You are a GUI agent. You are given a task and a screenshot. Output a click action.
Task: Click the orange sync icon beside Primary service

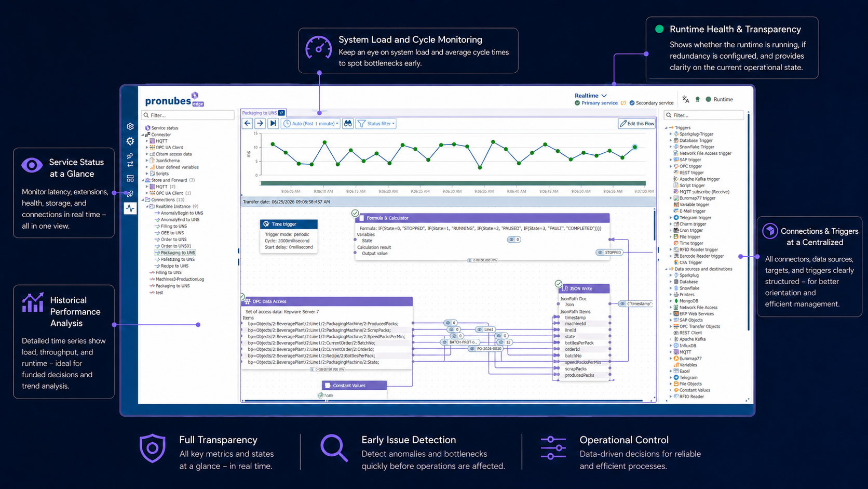point(623,103)
